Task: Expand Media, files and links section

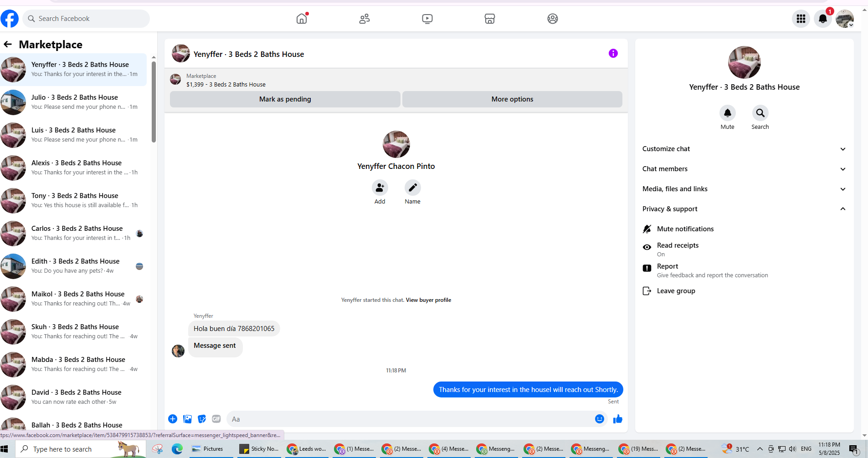Action: click(744, 189)
